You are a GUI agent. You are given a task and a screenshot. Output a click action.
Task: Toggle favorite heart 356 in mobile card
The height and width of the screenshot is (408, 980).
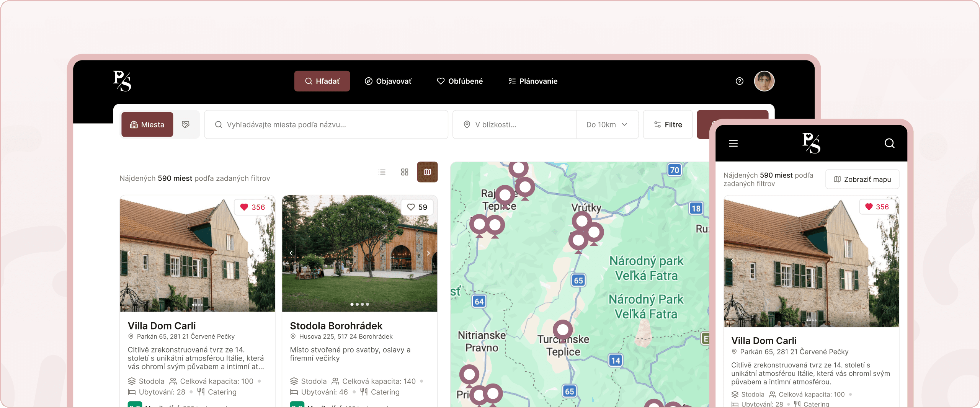877,207
